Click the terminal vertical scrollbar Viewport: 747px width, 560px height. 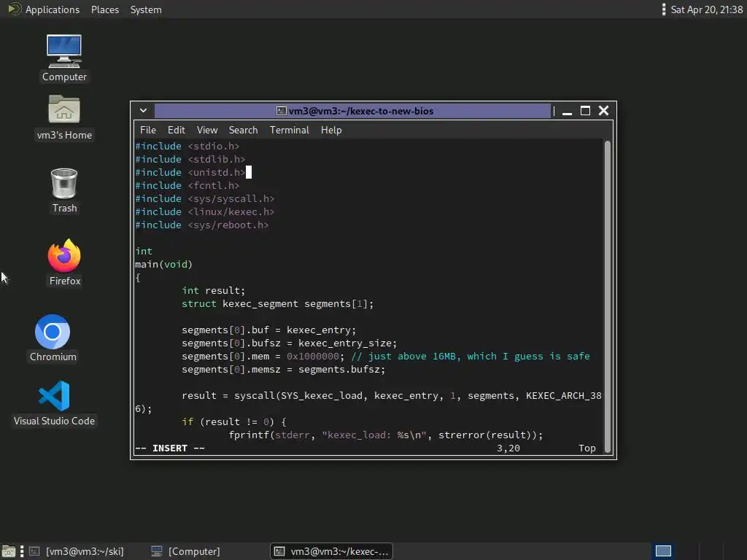click(x=608, y=296)
